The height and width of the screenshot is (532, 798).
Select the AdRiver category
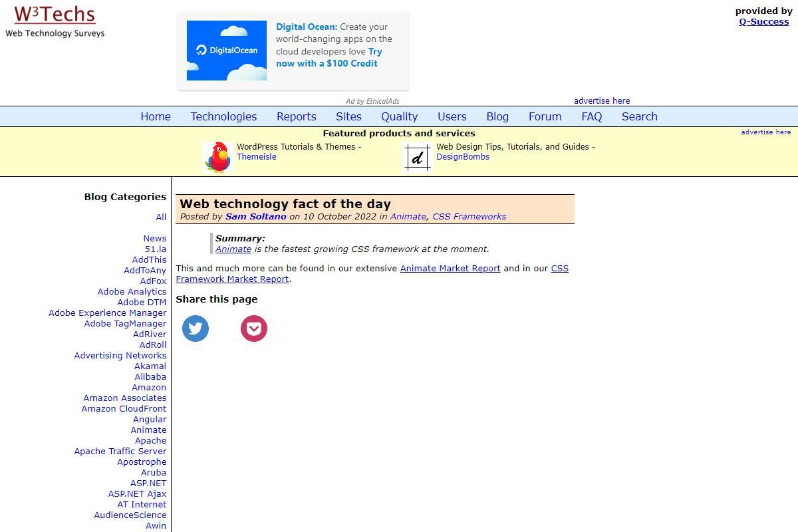[x=150, y=334]
